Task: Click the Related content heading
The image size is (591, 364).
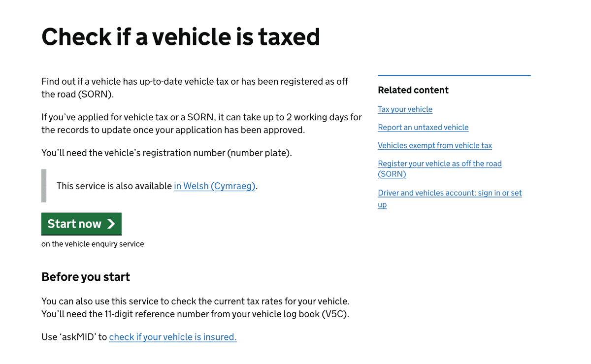Action: click(x=413, y=90)
